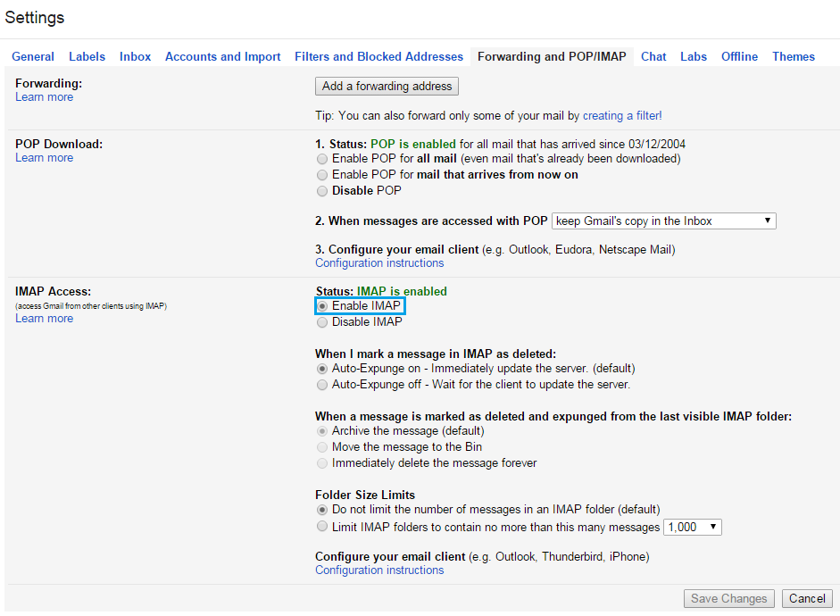Open the Labs tab
Image resolution: width=840 pixels, height=616 pixels.
[693, 56]
